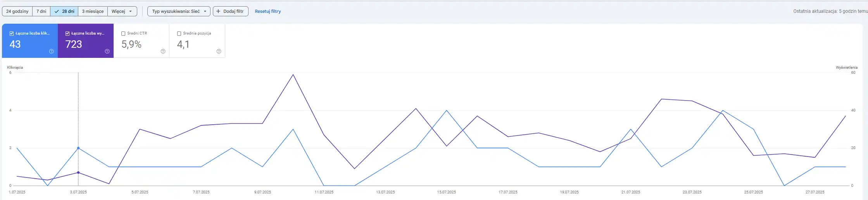Click the 25.07.2025 axis date label
Screen dimensions: 868x200
[753, 192]
